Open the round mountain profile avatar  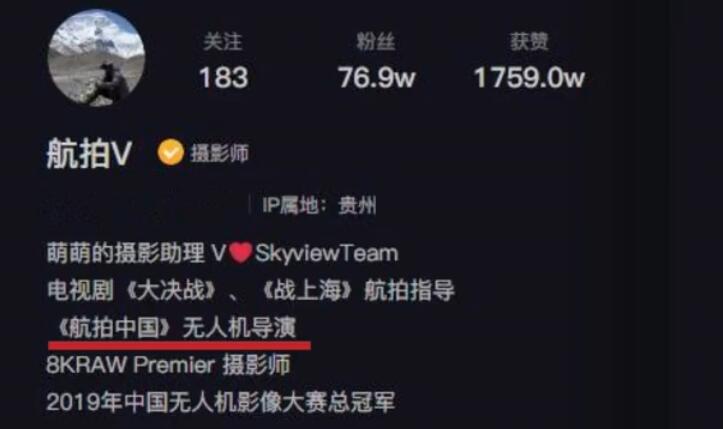(x=96, y=59)
